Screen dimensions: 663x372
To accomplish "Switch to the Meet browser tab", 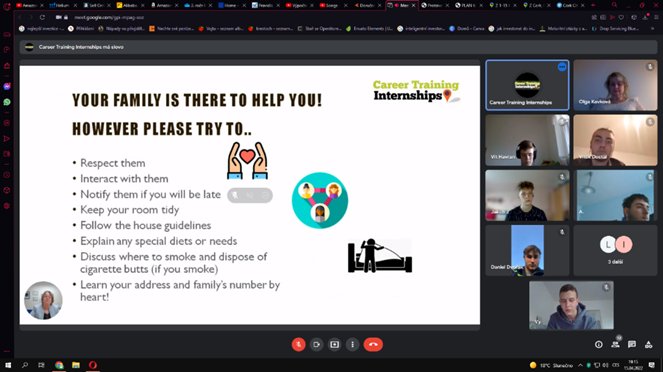I will 402,5.
